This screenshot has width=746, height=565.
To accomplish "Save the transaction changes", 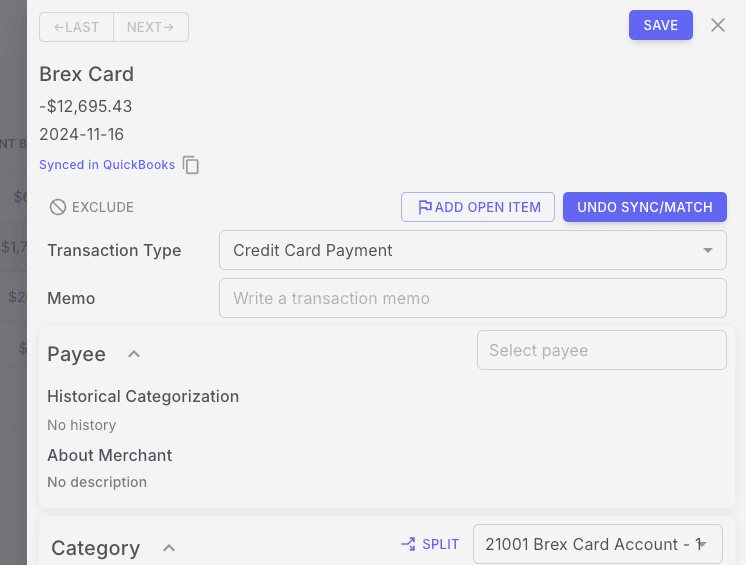I will click(660, 25).
